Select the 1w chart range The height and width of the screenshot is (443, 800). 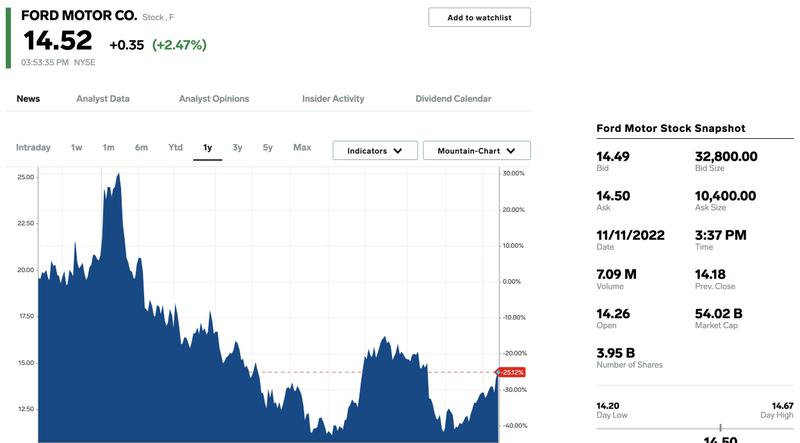point(77,147)
